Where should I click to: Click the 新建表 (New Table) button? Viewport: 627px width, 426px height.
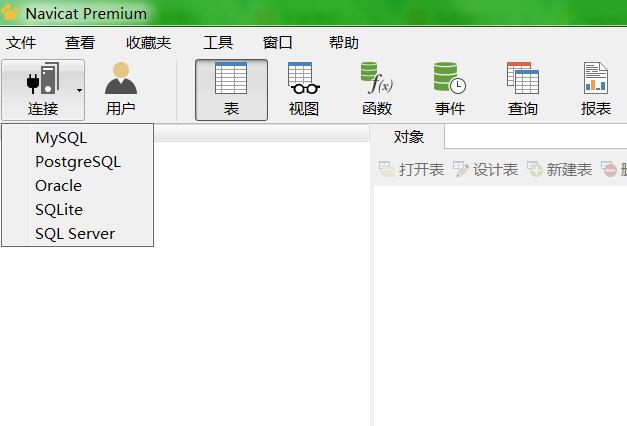[x=559, y=169]
